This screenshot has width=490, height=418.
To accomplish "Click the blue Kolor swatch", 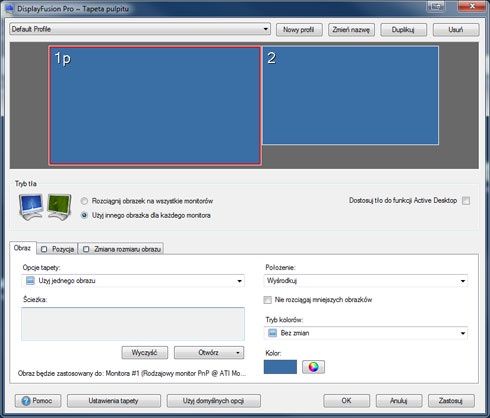I will pyautogui.click(x=280, y=367).
